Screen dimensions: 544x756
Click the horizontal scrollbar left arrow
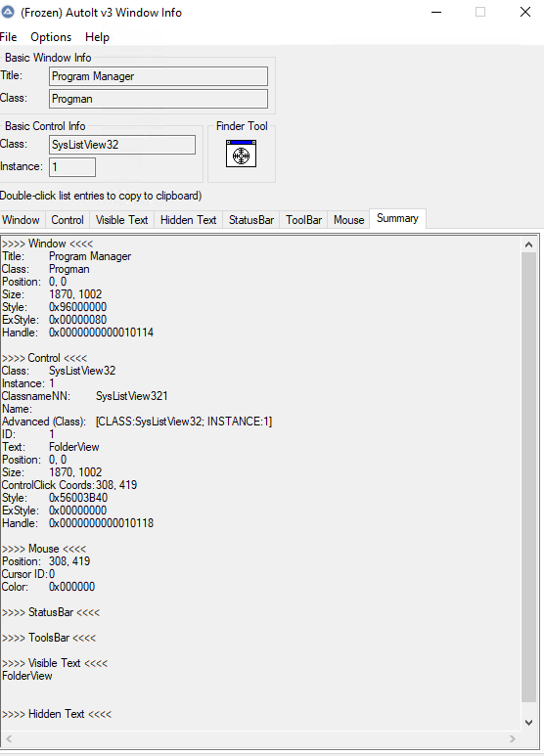click(x=9, y=738)
